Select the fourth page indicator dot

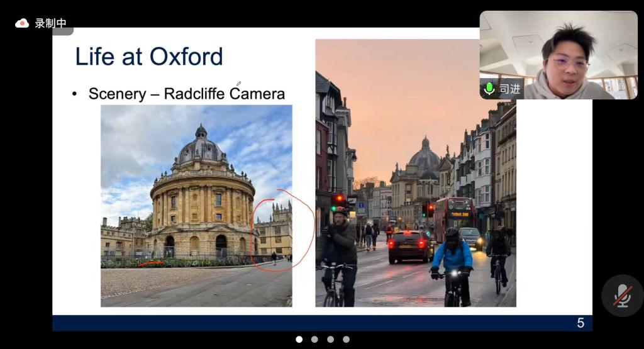[x=347, y=339]
